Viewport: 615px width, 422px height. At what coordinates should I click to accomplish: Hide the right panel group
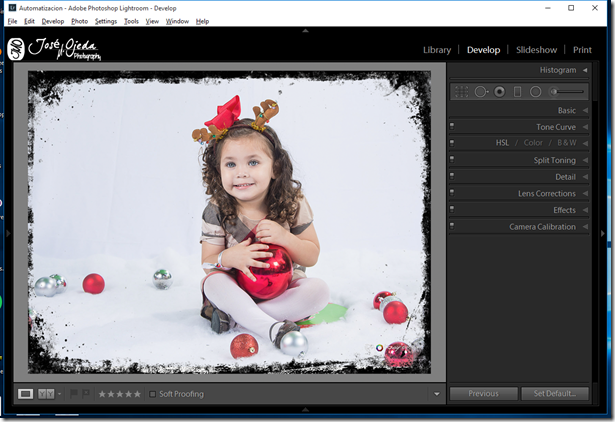coord(603,233)
